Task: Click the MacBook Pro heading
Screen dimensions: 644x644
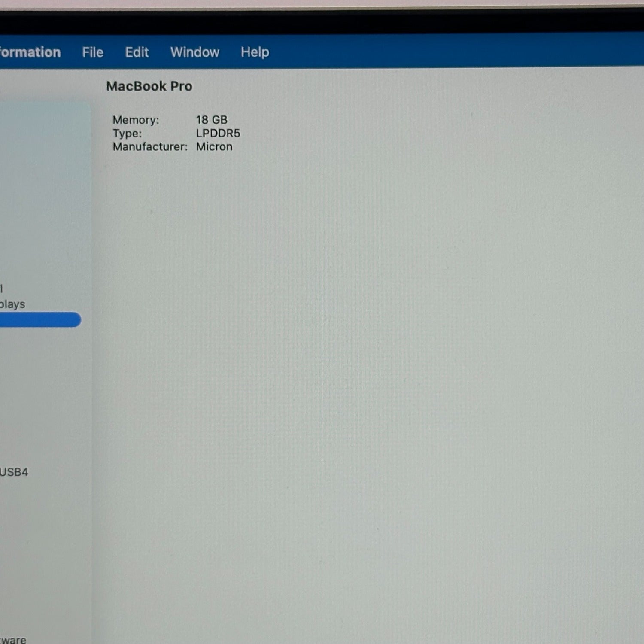Action: coord(149,86)
